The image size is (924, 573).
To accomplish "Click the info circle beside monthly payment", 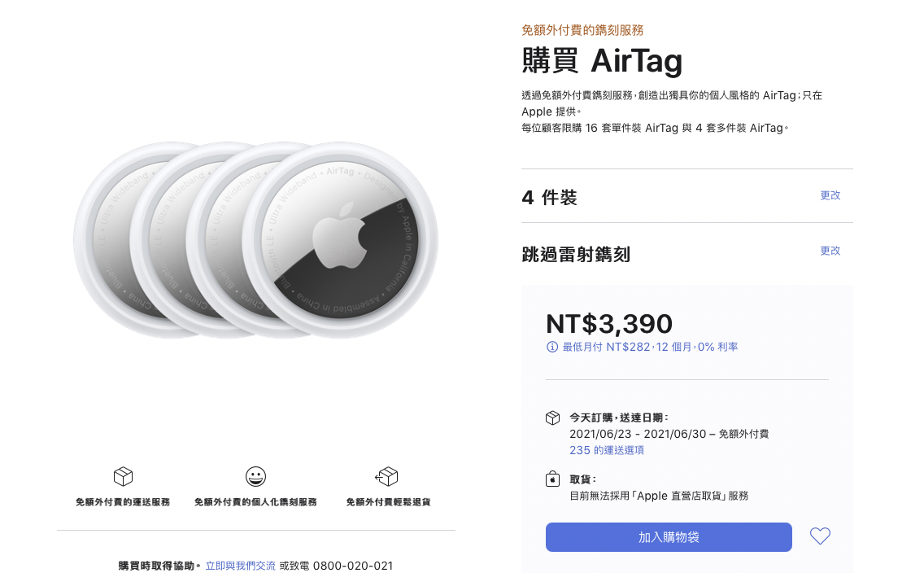I will coord(552,348).
